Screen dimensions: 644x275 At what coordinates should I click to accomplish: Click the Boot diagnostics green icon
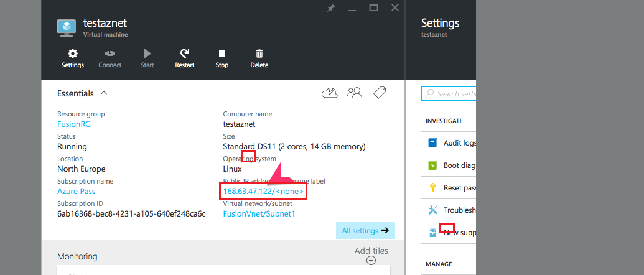click(x=432, y=165)
